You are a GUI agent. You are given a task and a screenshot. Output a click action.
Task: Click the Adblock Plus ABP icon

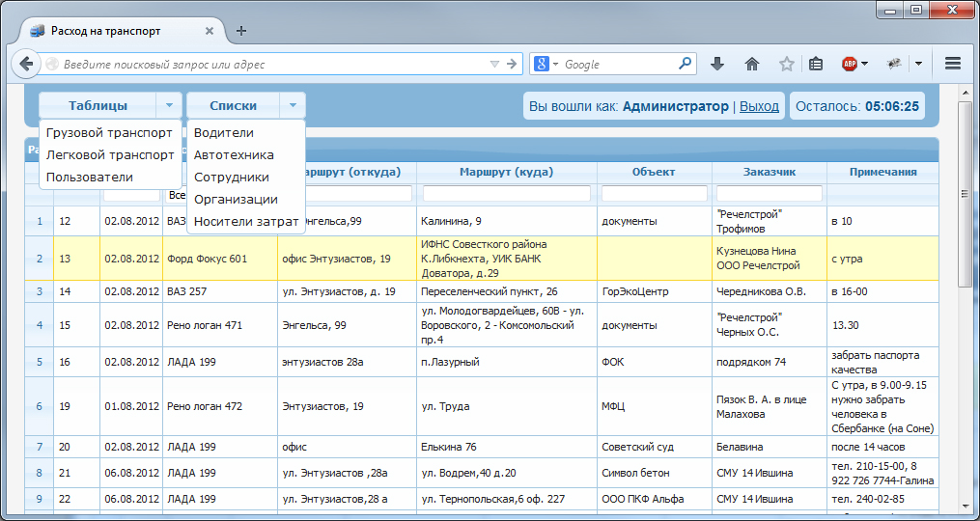click(x=849, y=64)
